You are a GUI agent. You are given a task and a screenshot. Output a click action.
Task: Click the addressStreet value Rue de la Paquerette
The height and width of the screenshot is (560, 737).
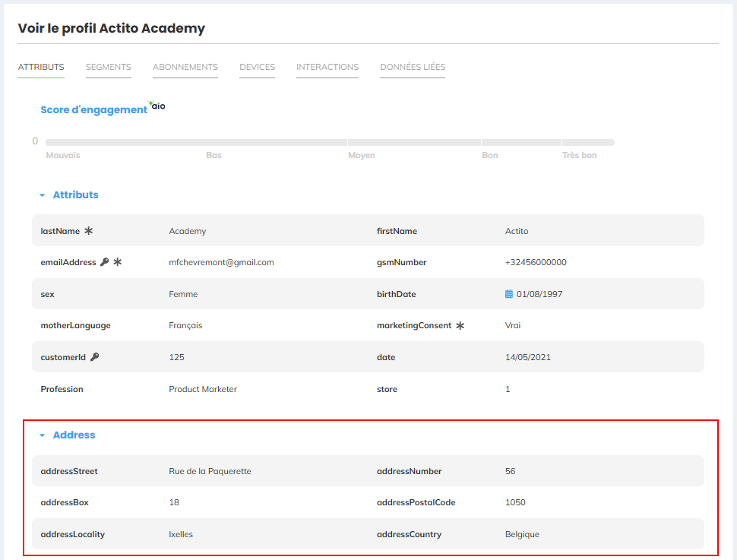coord(210,471)
